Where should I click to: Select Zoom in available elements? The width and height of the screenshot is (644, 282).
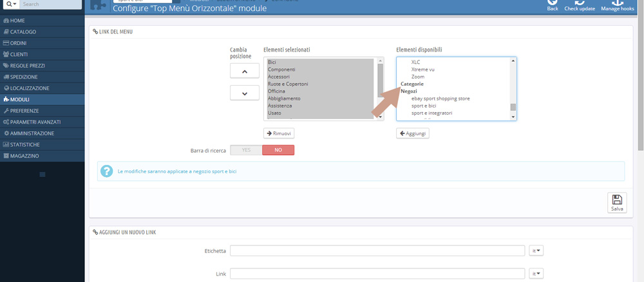point(418,77)
